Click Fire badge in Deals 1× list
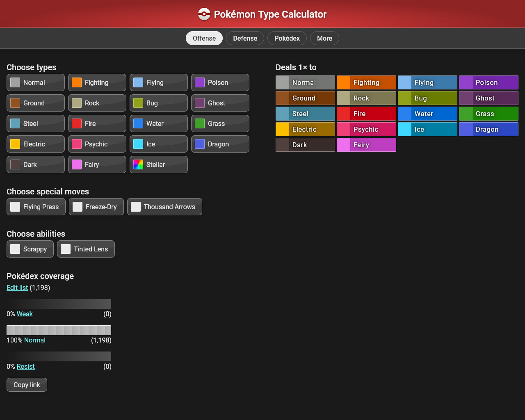This screenshot has height=420, width=525. [366, 114]
